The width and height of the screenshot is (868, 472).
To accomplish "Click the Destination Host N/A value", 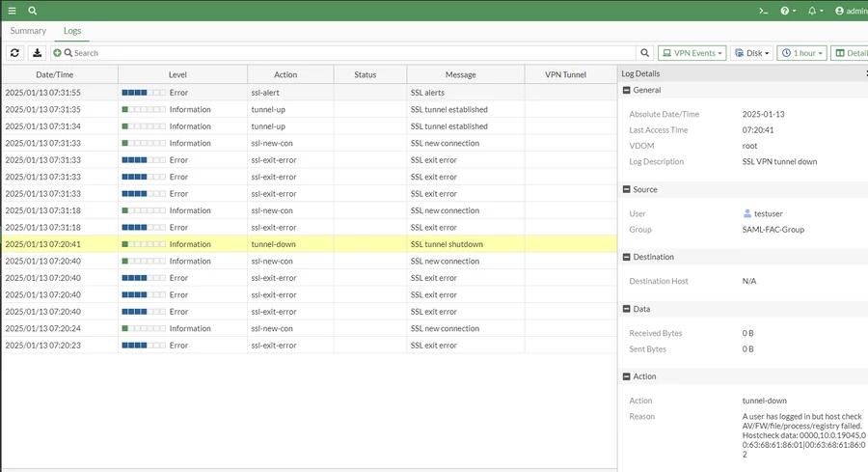I will 749,281.
